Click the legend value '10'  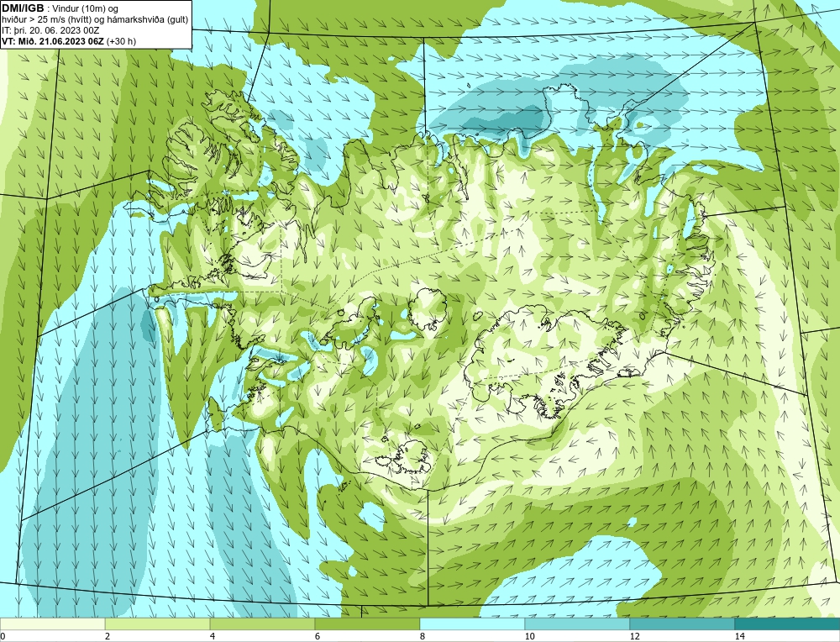pos(530,636)
